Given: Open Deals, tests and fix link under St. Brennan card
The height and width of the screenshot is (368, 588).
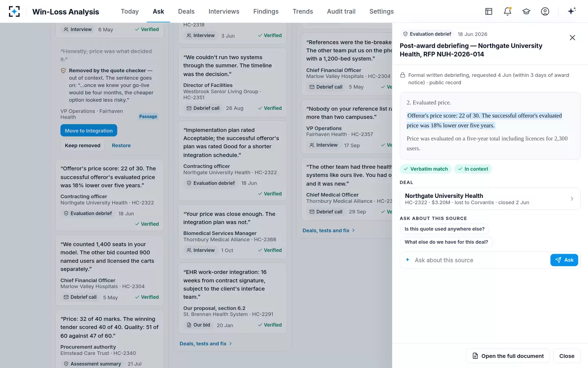Looking at the screenshot, I should point(206,344).
